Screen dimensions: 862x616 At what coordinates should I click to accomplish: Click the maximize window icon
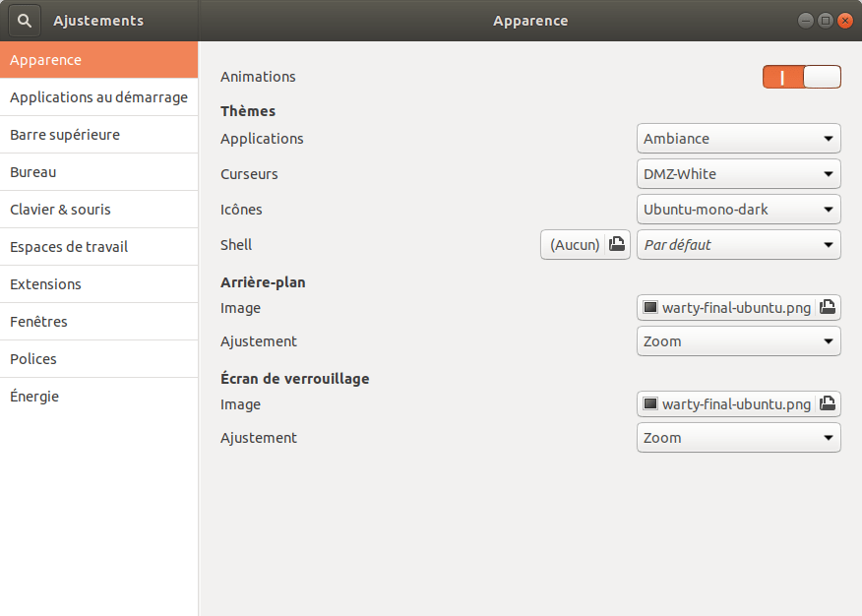[826, 21]
